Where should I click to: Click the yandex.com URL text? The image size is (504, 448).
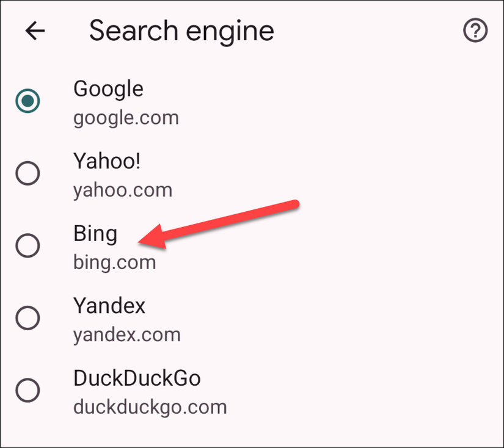coord(127,334)
